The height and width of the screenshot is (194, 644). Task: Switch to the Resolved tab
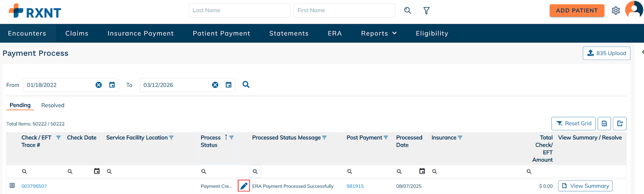point(53,105)
